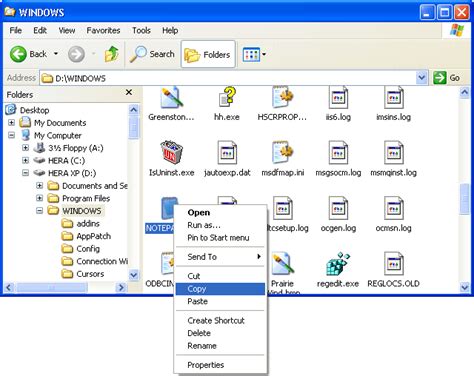Viewport: 474px width, 376px height.
Task: Expand the Documents and Settings folder node
Action: [x=39, y=185]
